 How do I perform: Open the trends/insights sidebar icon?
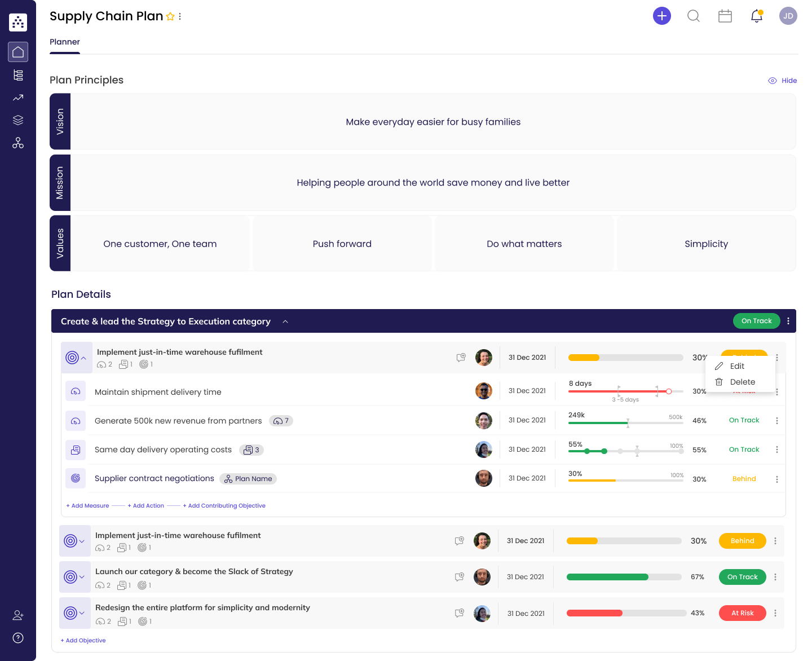click(17, 97)
